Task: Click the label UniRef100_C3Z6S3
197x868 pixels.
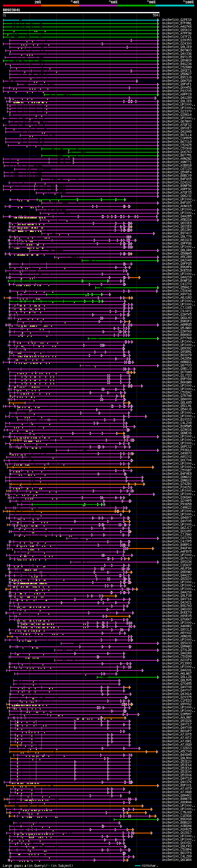Action: (x=177, y=748)
